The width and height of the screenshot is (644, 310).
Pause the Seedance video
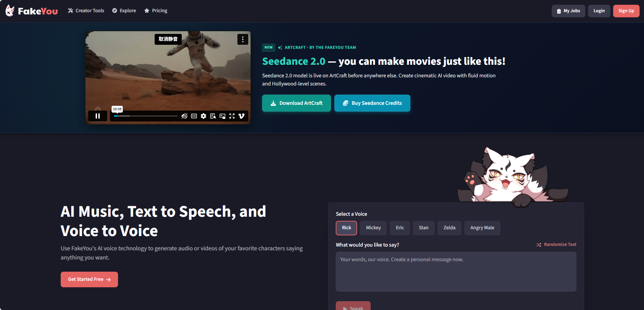pos(98,116)
